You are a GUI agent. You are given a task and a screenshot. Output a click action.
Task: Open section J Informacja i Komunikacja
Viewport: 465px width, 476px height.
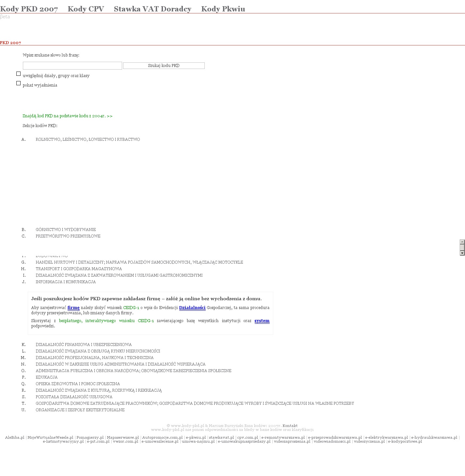pyautogui.click(x=66, y=282)
